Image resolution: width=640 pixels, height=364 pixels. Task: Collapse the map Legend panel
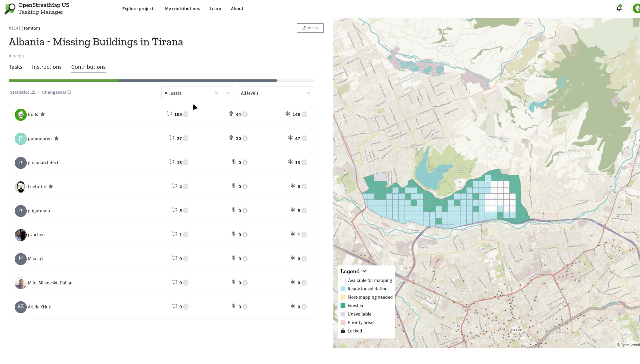[364, 271]
